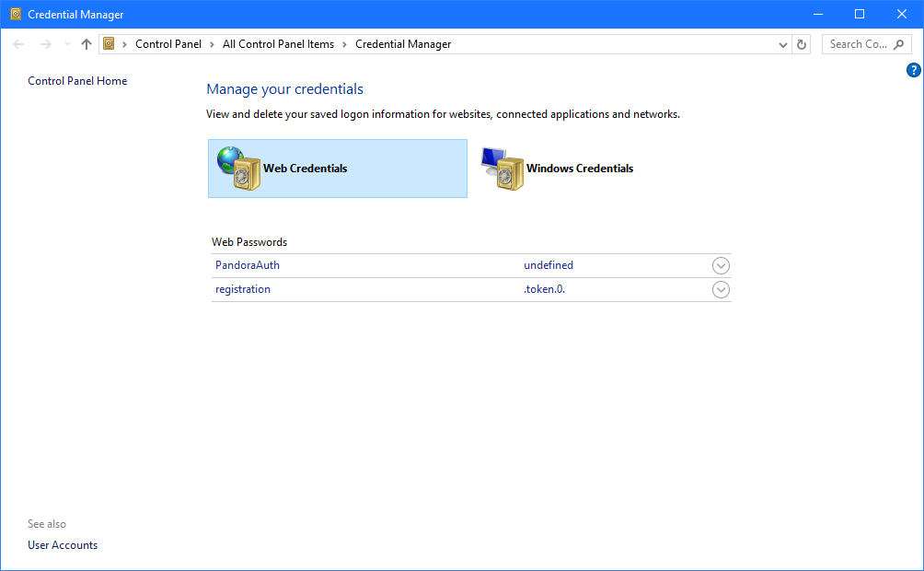The image size is (924, 571).
Task: Click the 'Web Passwords' section label
Action: tap(249, 242)
